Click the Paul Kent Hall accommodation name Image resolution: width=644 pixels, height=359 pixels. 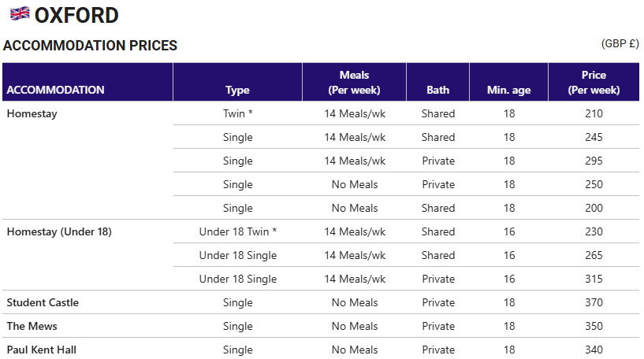(42, 350)
